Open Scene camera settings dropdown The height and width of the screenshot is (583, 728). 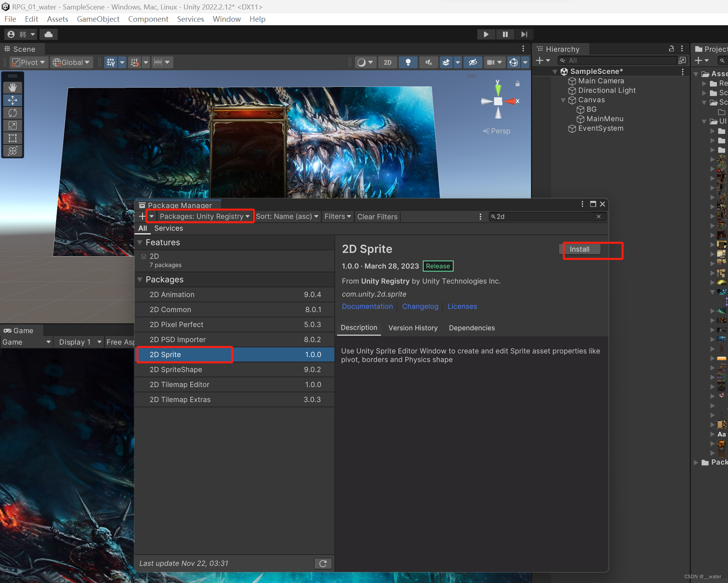tap(494, 62)
